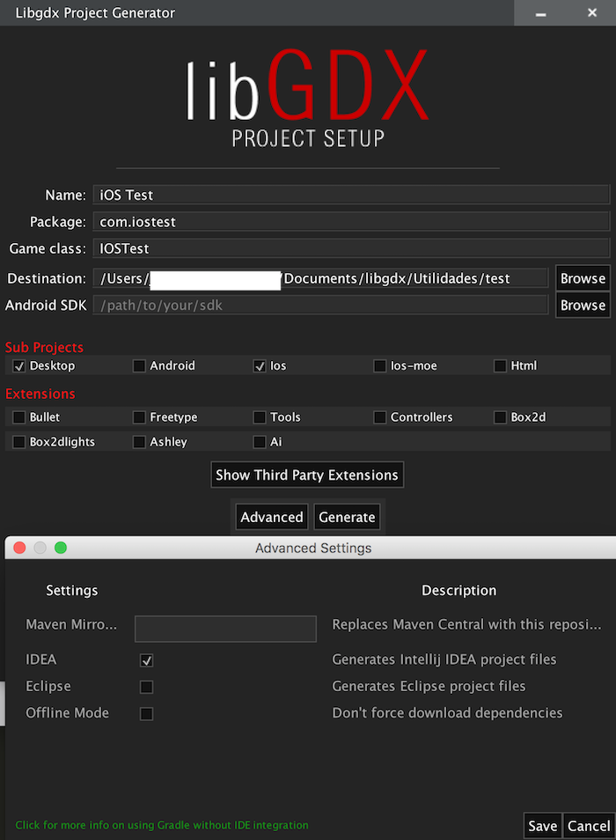
Task: Click the 'Eclipse' setting label
Action: [48, 686]
